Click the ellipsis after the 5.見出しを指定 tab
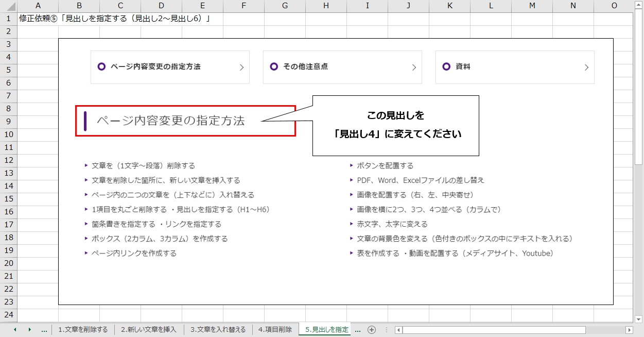The image size is (644, 337). click(358, 330)
